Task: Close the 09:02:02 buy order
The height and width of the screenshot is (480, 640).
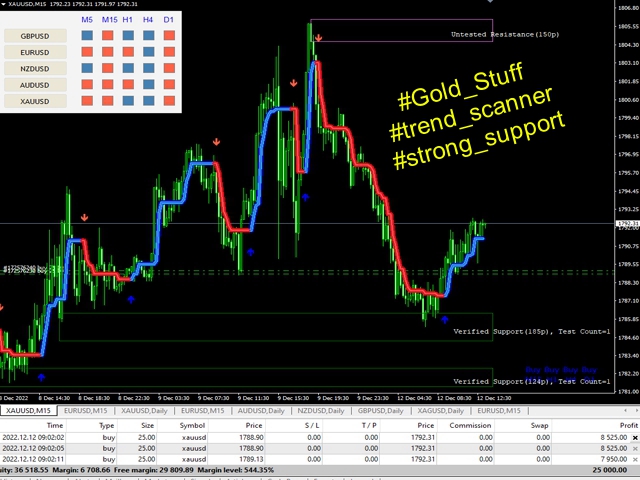Action: [635, 438]
